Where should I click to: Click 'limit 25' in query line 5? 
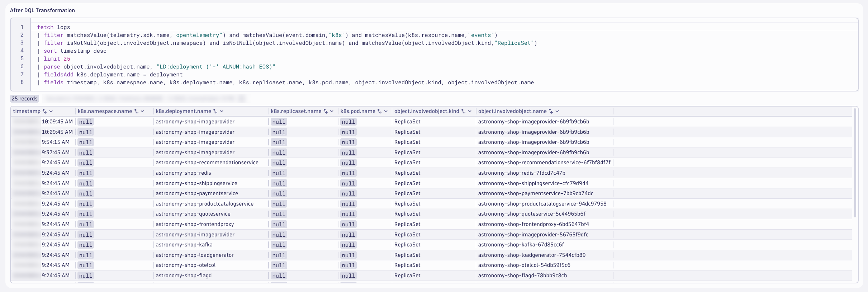(x=57, y=59)
